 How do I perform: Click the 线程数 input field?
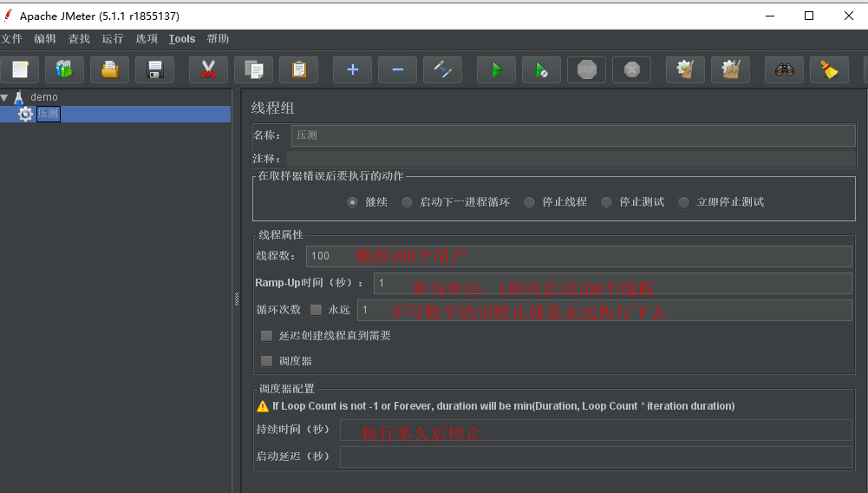point(579,256)
